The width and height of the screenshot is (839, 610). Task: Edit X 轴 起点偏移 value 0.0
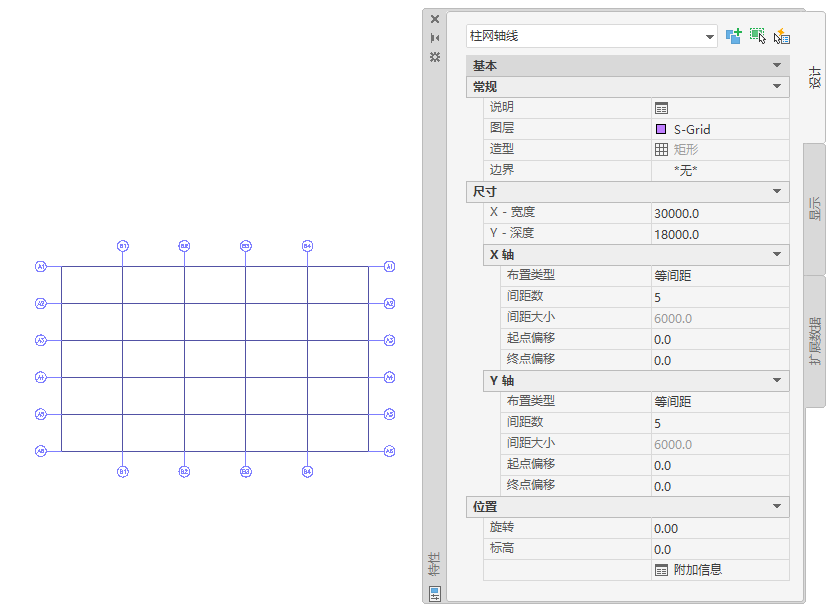coord(720,339)
